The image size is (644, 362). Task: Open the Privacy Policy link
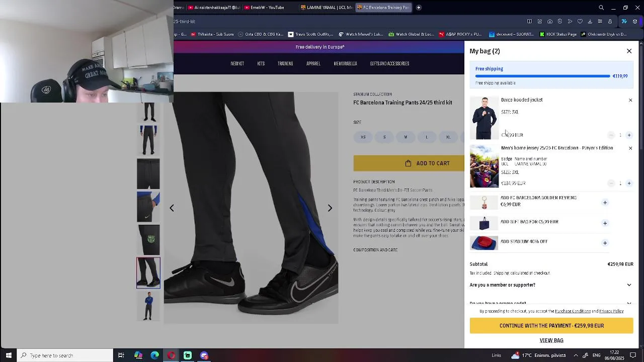coord(611,311)
